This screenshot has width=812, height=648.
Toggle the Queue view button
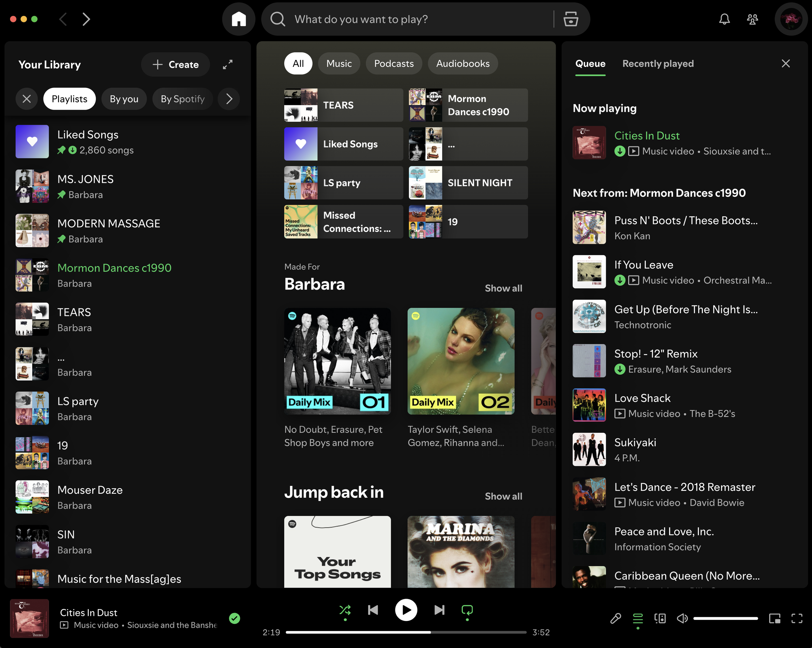point(638,618)
